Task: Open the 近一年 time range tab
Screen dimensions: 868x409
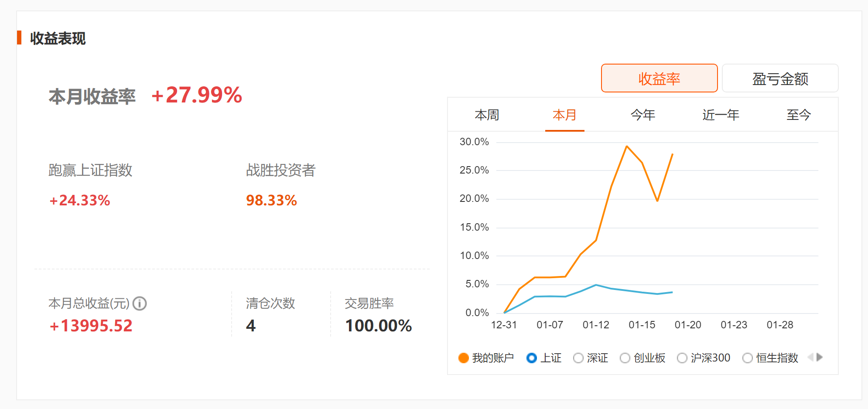Action: pyautogui.click(x=721, y=115)
